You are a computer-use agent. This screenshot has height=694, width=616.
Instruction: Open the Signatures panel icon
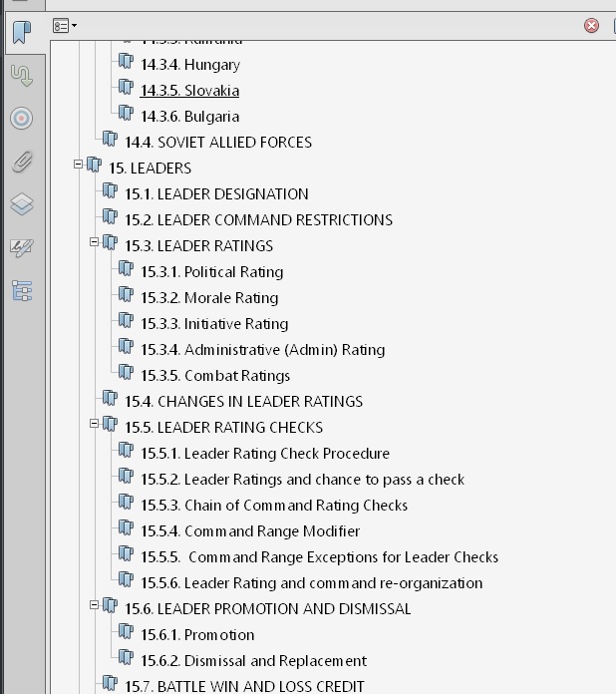[22, 248]
